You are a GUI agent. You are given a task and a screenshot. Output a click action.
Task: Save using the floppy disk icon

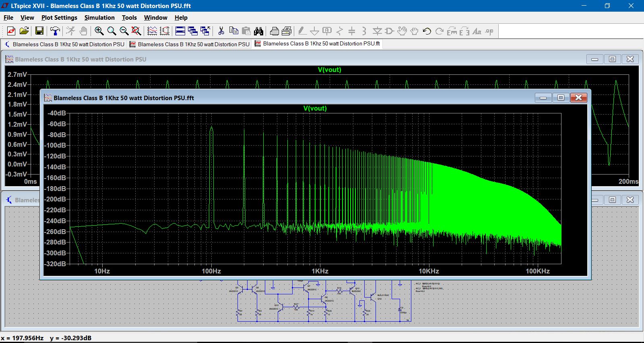(x=39, y=31)
